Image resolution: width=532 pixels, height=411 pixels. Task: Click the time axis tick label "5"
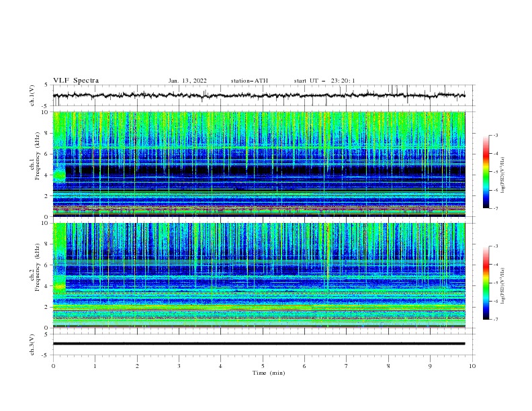click(x=263, y=366)
